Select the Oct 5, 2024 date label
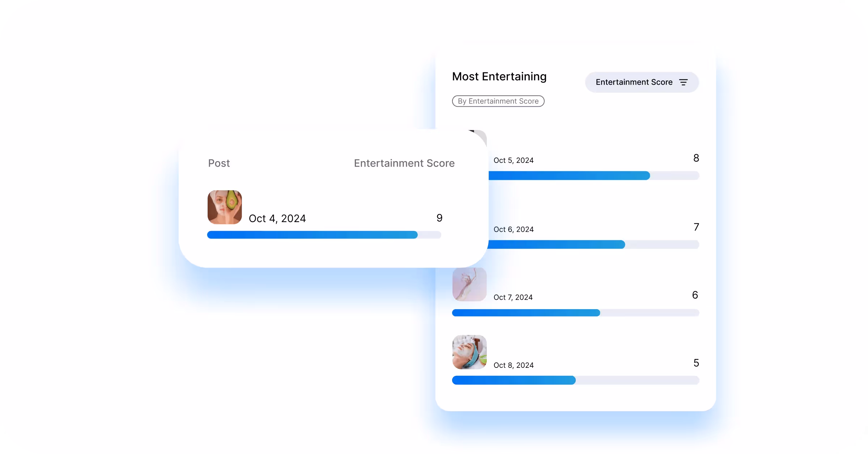 [x=514, y=160]
